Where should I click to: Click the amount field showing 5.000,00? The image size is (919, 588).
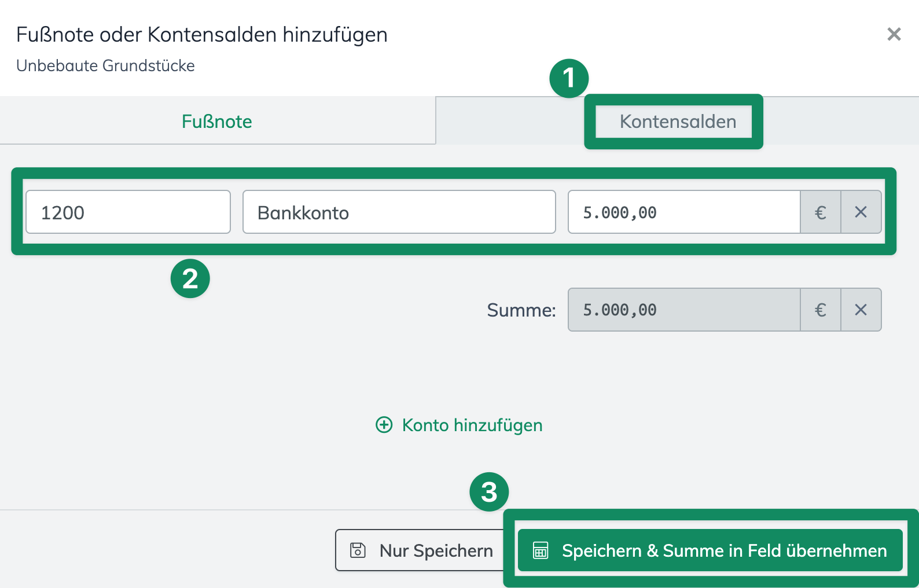(x=683, y=212)
